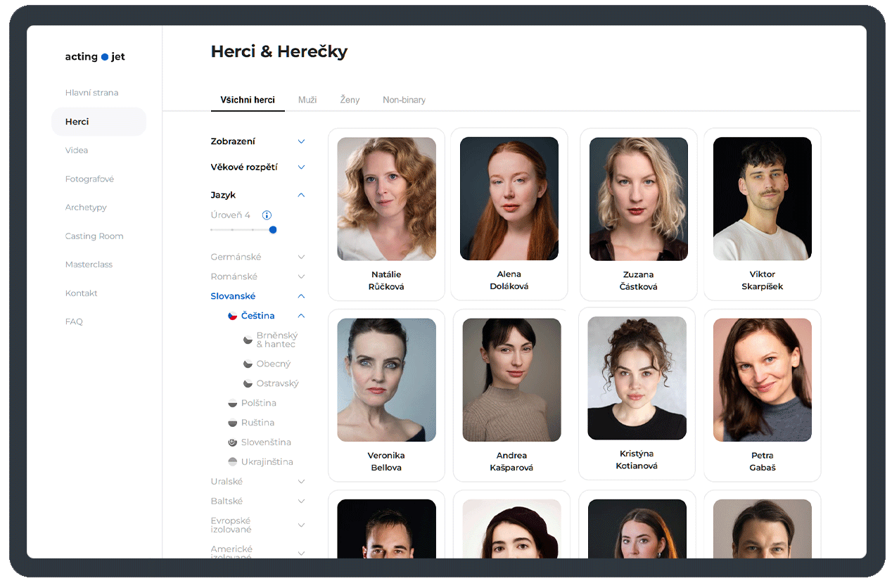Click the flag icon beside Polština
The width and height of the screenshot is (892, 588).
tap(232, 403)
